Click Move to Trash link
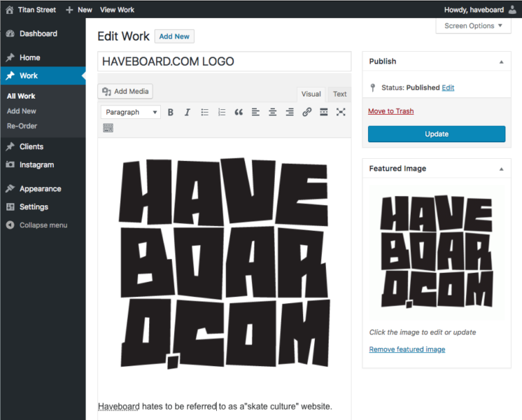 391,111
